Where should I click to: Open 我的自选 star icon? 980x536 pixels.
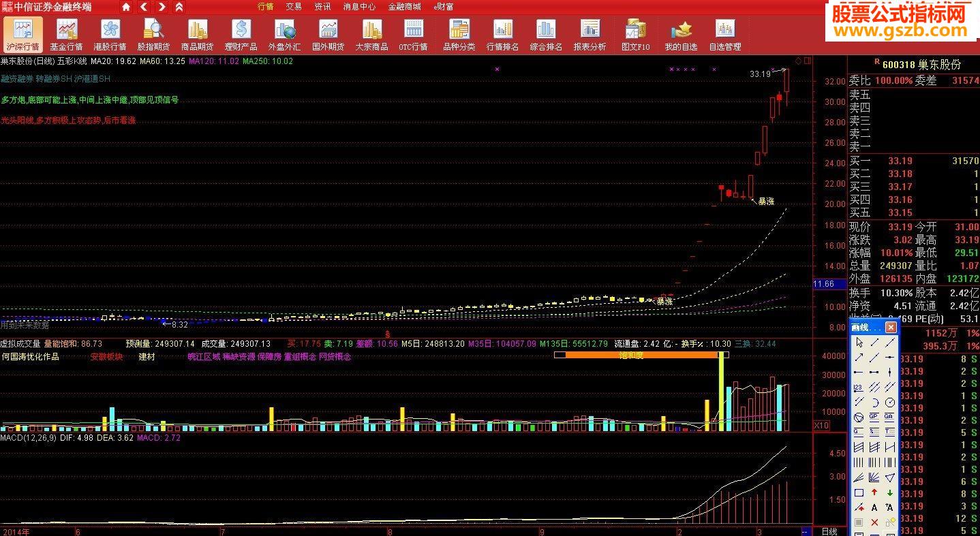coord(681,34)
